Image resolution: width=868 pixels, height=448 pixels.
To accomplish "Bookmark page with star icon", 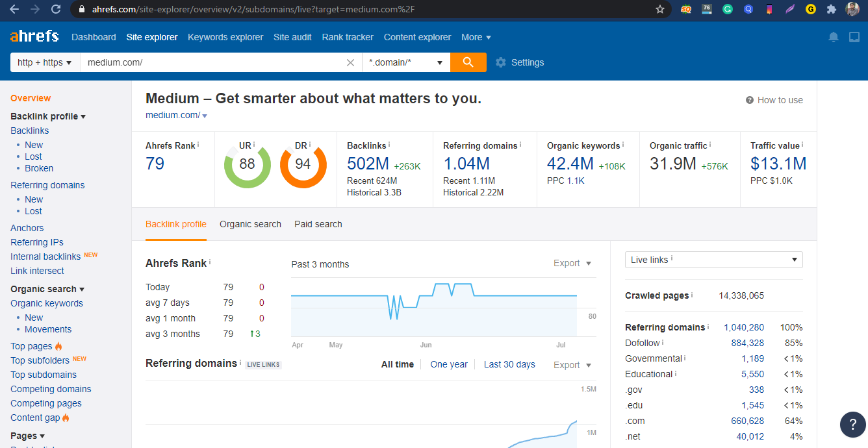I will 660,9.
